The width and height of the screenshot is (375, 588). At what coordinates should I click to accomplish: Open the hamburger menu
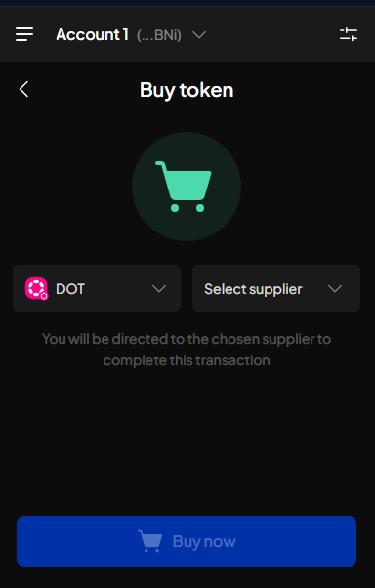(x=24, y=34)
